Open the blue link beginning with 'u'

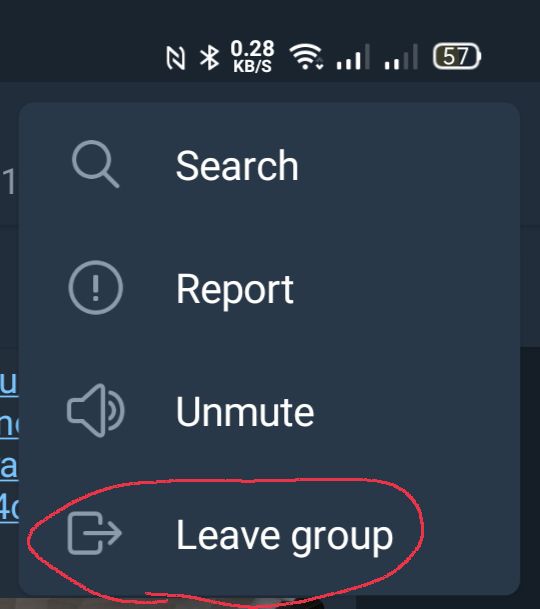point(9,383)
